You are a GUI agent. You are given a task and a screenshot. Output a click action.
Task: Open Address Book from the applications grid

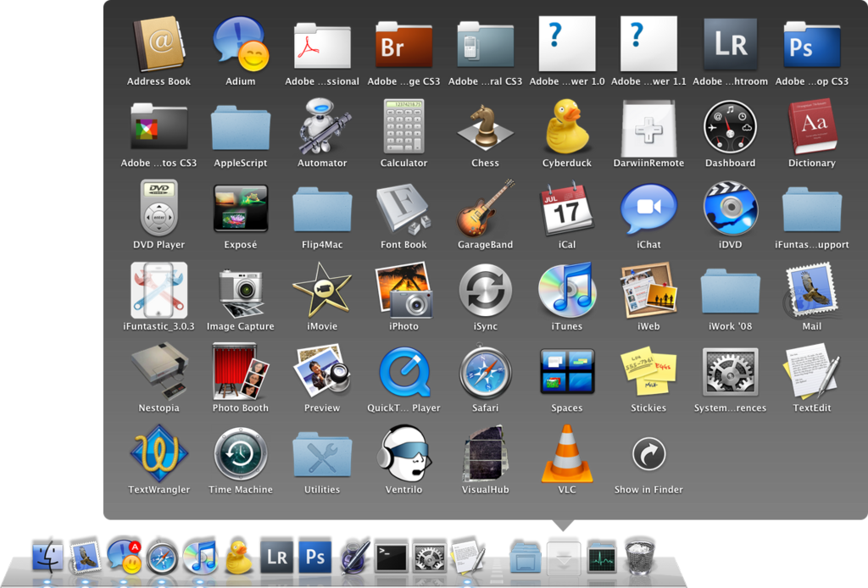[159, 44]
